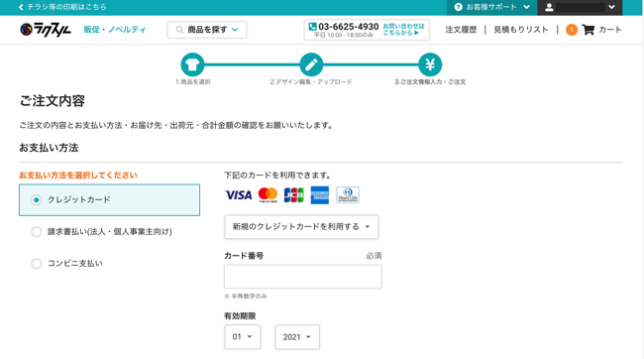The image size is (644, 359).
Task: Click the American Express logo
Action: (x=320, y=195)
